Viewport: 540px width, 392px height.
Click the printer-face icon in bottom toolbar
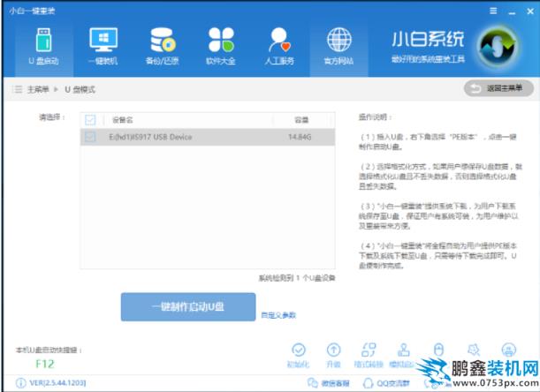pyautogui.click(x=509, y=350)
